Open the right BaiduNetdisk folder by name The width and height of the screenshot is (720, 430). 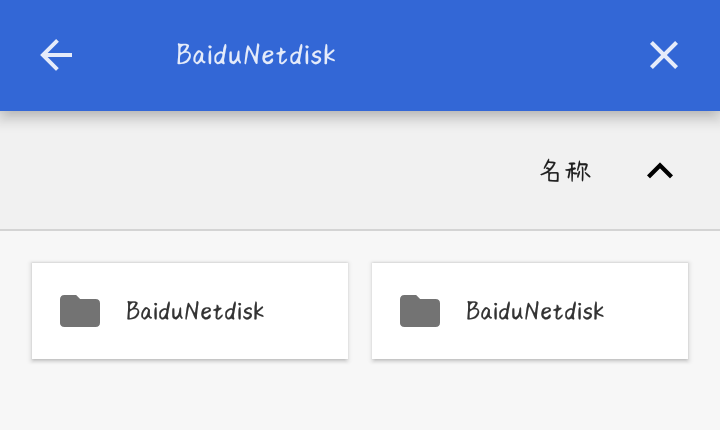535,311
